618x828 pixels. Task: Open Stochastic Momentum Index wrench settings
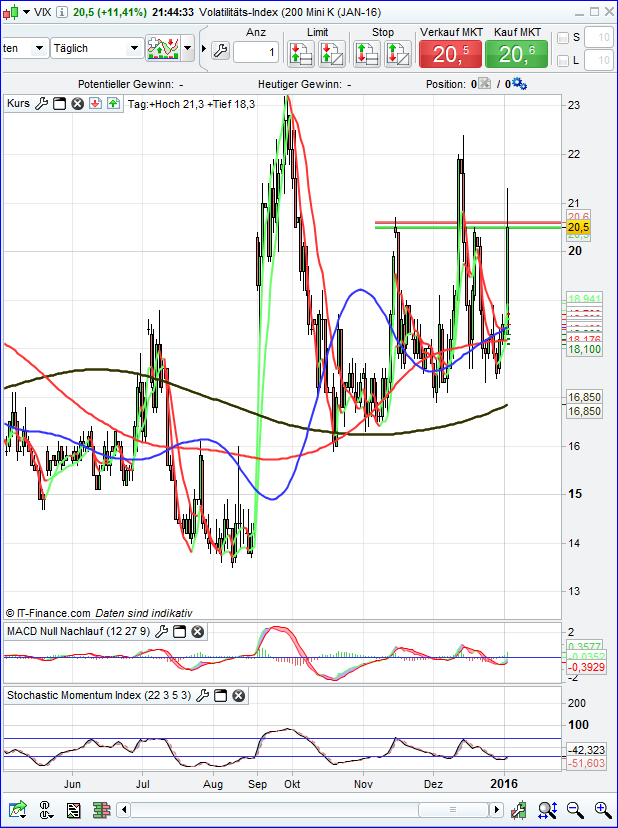pyautogui.click(x=203, y=695)
